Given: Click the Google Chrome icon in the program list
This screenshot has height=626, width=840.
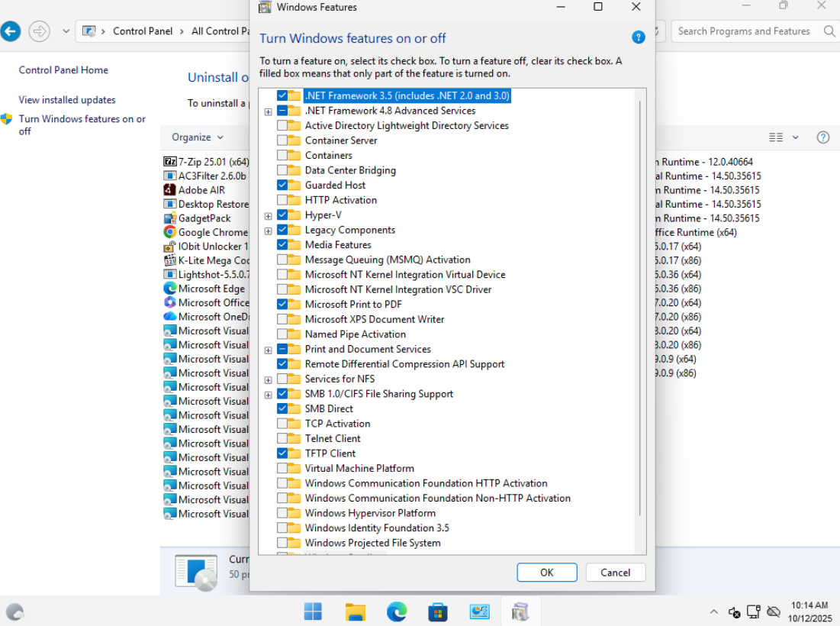Looking at the screenshot, I should (170, 232).
